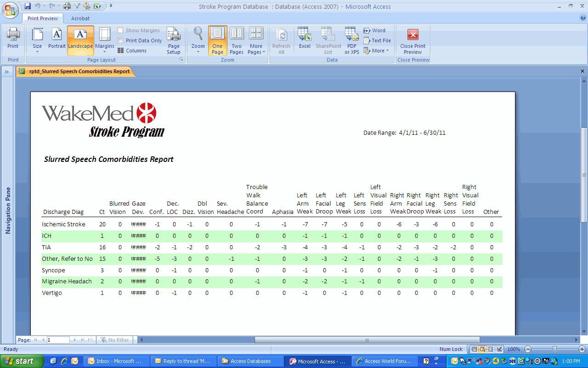Click the current page number field
The width and height of the screenshot is (588, 368).
pos(58,340)
